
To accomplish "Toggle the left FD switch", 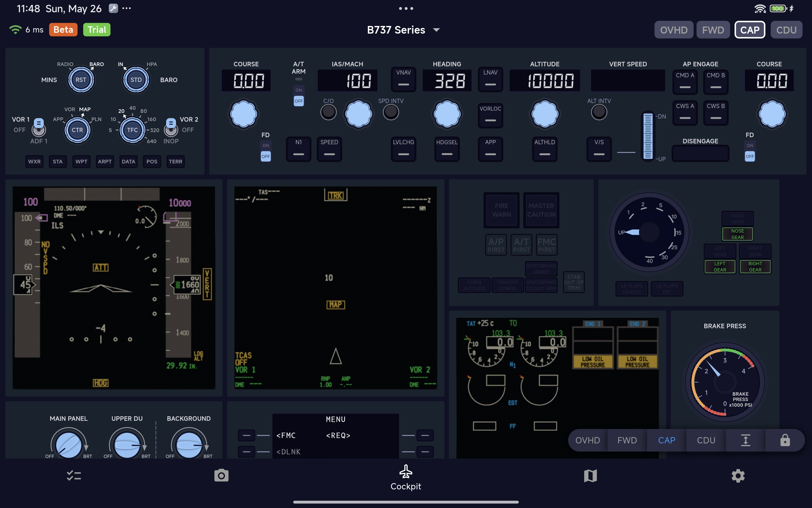I will point(266,151).
